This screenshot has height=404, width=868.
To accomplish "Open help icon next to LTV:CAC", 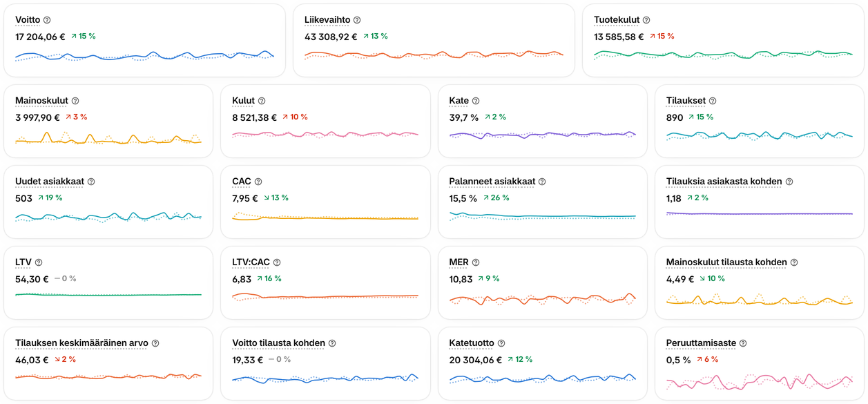I will (277, 262).
